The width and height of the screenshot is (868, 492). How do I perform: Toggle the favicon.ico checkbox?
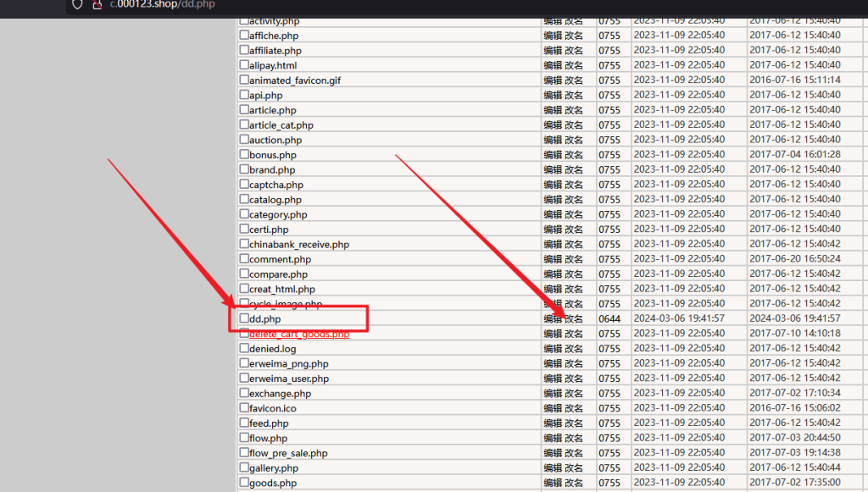[244, 408]
